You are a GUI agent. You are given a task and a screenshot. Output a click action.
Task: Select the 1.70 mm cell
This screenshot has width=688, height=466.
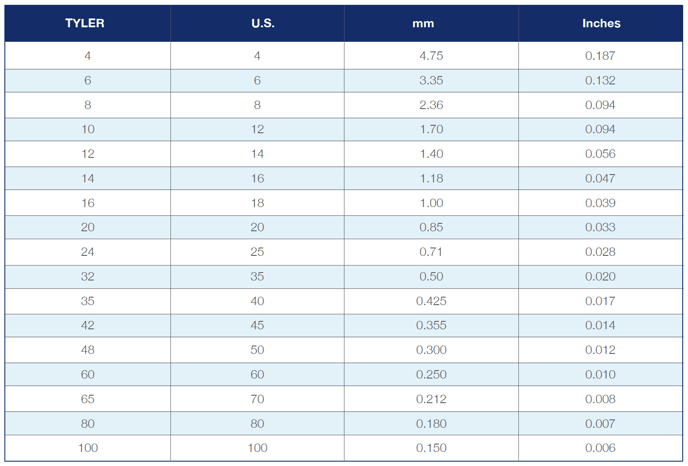point(431,130)
